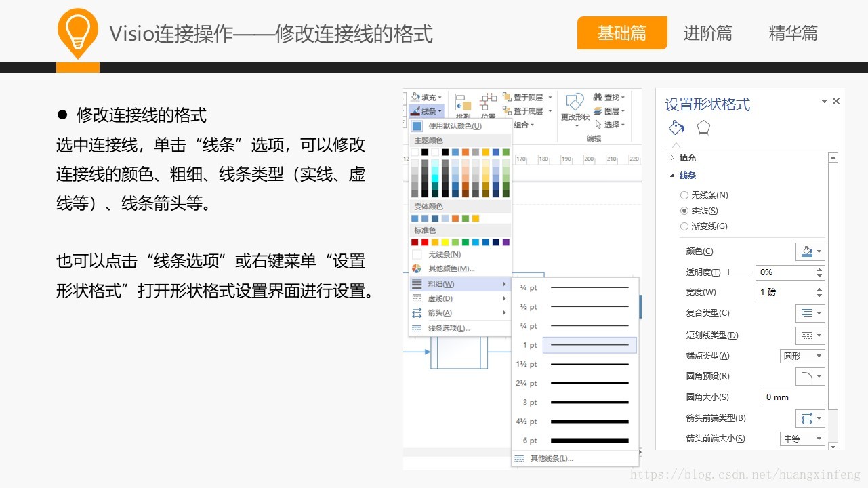Open effects pentagon tab in format pane
The height and width of the screenshot is (488, 868).
point(704,127)
